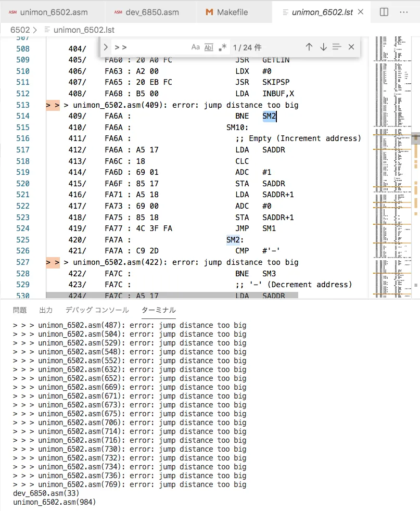Click the JMP SM1 instruction
The image size is (420, 511).
pos(256,228)
